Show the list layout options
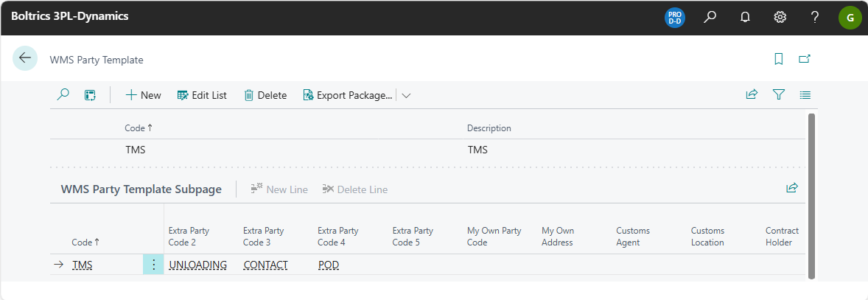 805,94
